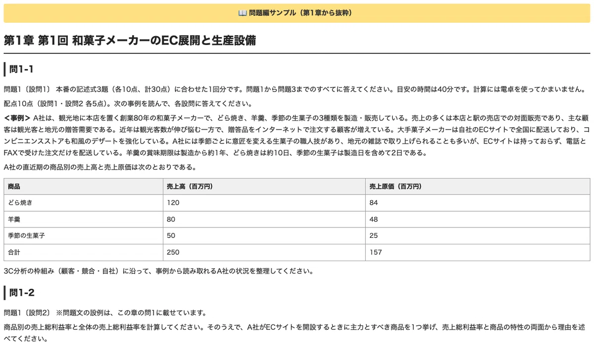This screenshot has height=364, width=594.
Task: Click the table header 売上原価(百万円)
Action: (x=478, y=186)
